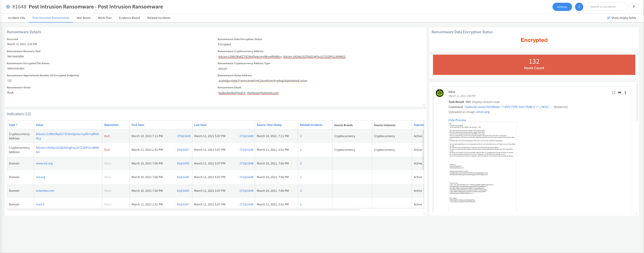Open tutanota.com domain indicator
Image resolution: width=644 pixels, height=253 pixels.
click(x=45, y=191)
